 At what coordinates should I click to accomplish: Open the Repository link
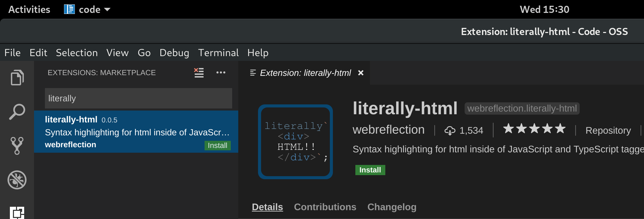(x=608, y=131)
